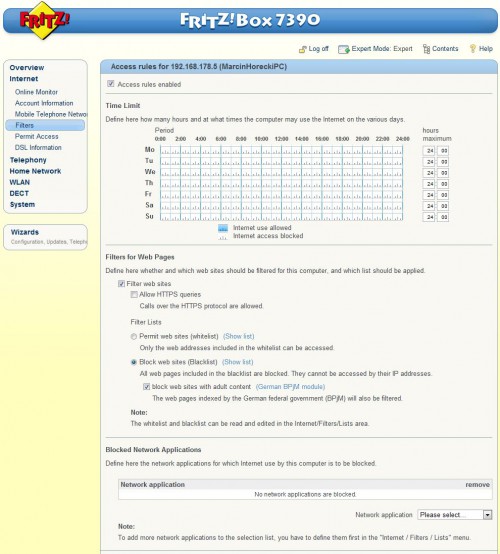Toggle block web sites with adult content
This screenshot has width=500, height=554.
coord(147,387)
